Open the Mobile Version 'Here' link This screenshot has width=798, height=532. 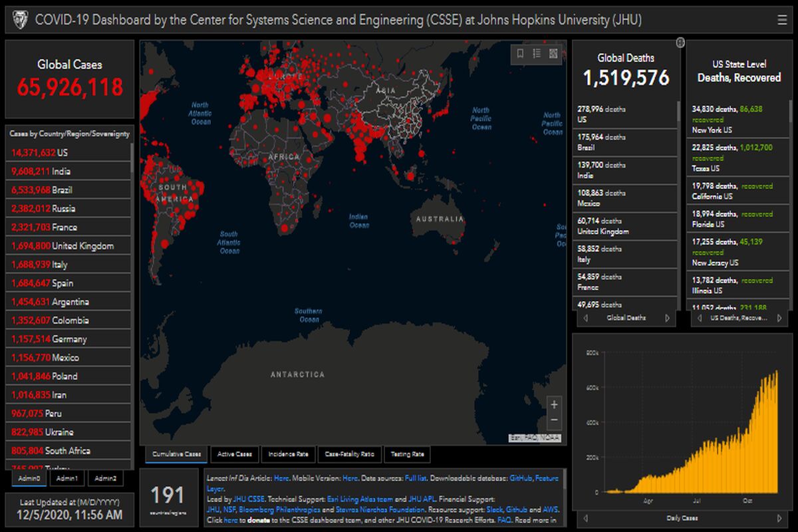350,478
